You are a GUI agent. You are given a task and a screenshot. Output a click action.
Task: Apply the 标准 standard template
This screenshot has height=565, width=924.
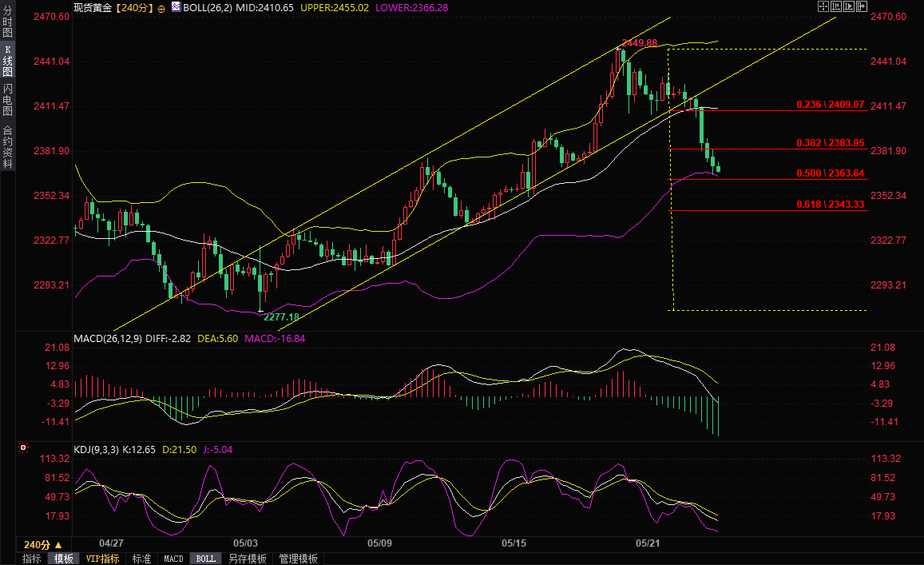(x=141, y=559)
